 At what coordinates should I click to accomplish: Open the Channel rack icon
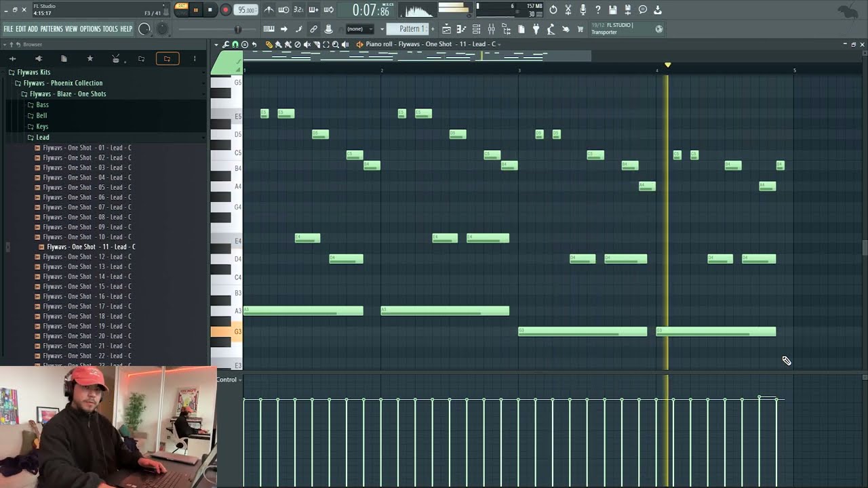(x=476, y=29)
